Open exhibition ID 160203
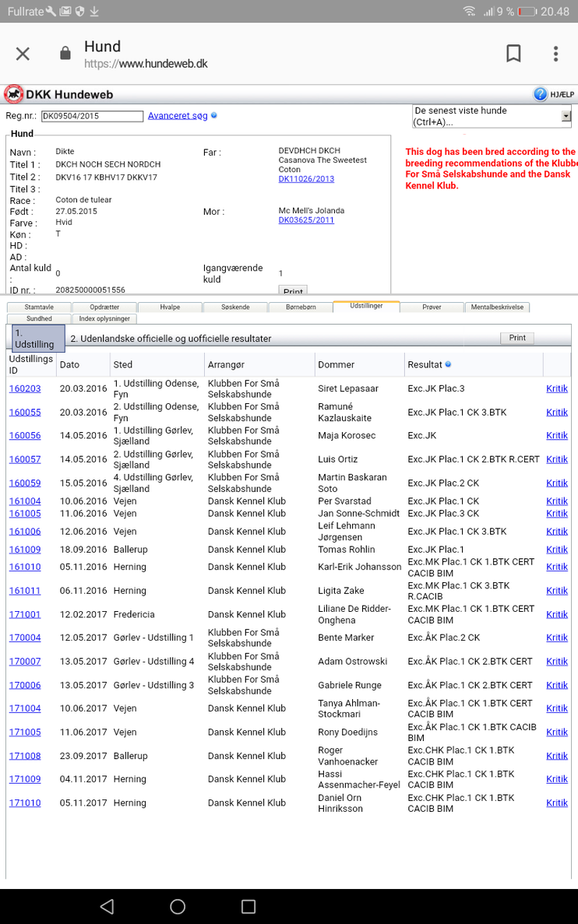This screenshot has height=924, width=578. click(25, 388)
